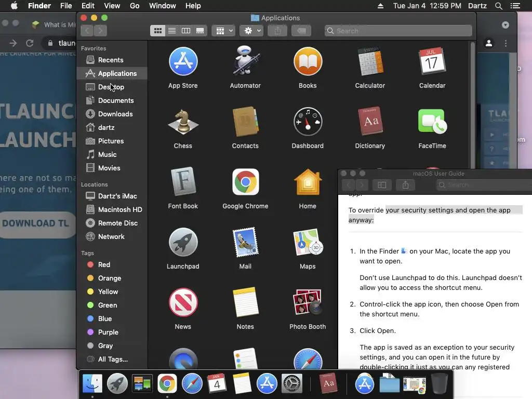Image resolution: width=532 pixels, height=399 pixels.
Task: Open the group-by arrangement dropdown
Action: tap(223, 31)
